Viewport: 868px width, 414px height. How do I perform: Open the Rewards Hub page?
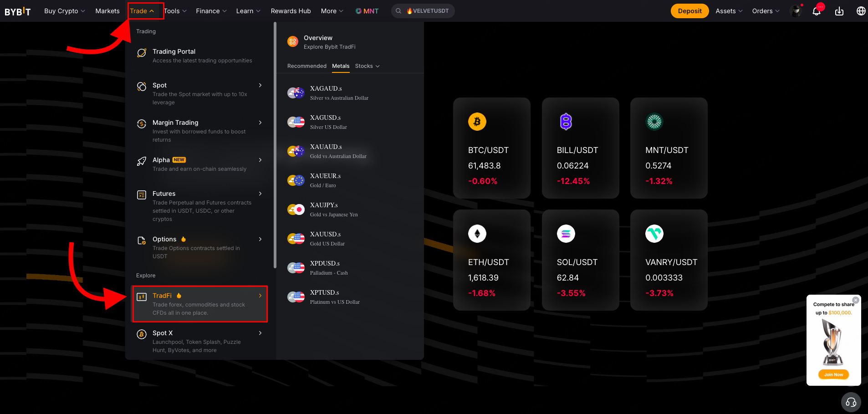point(291,11)
